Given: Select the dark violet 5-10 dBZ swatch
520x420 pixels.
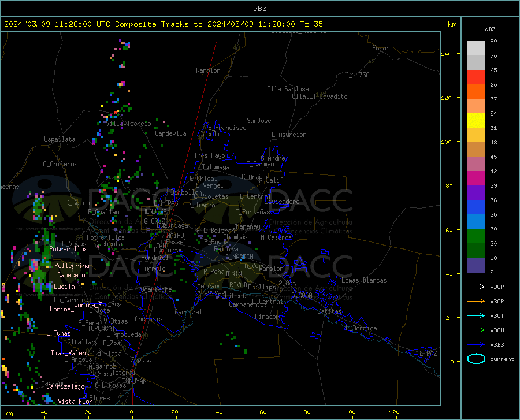Looking at the screenshot, I should (x=476, y=265).
